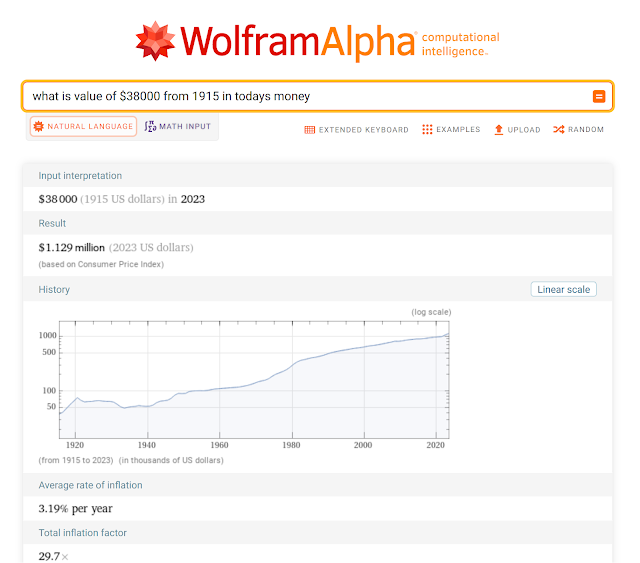Click the Upload arrow icon

click(x=498, y=130)
